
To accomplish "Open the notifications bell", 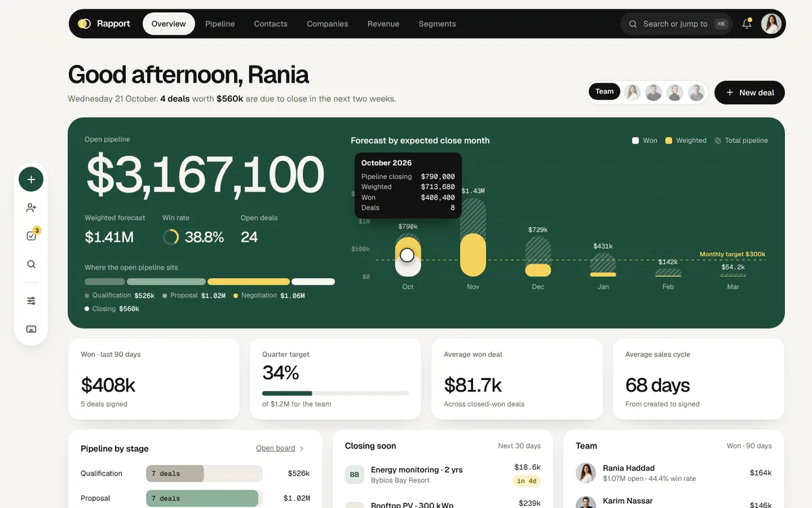I will click(x=747, y=24).
